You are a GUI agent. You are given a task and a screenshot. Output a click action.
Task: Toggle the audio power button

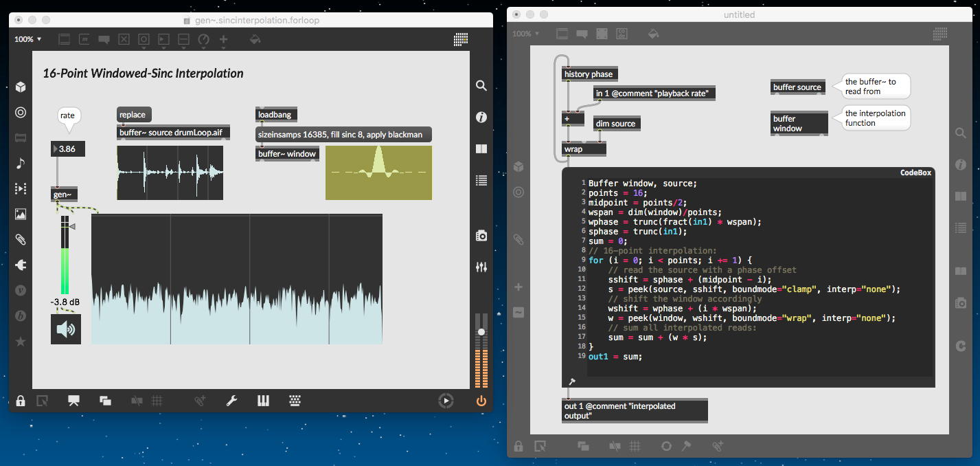click(481, 401)
